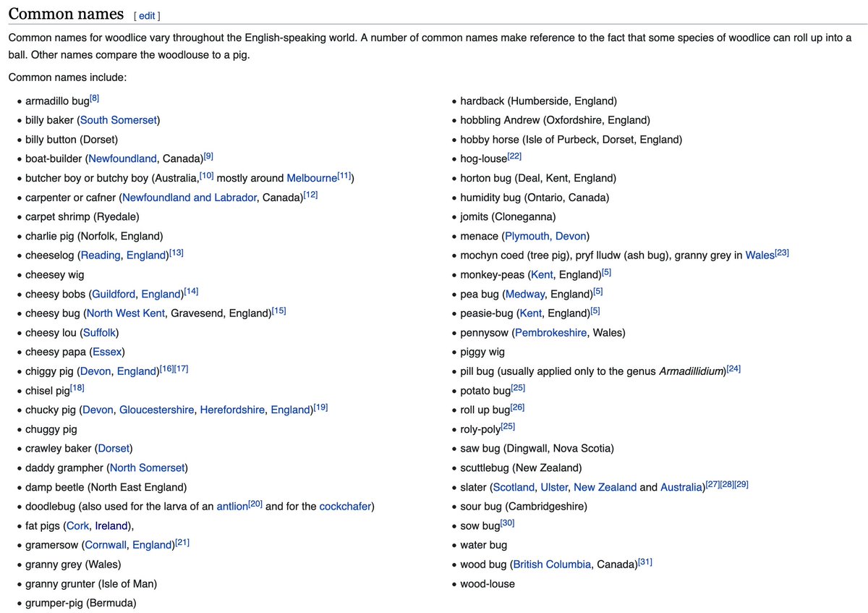Open citation [19] after chucky pig
This screenshot has width=868, height=613.
(320, 407)
